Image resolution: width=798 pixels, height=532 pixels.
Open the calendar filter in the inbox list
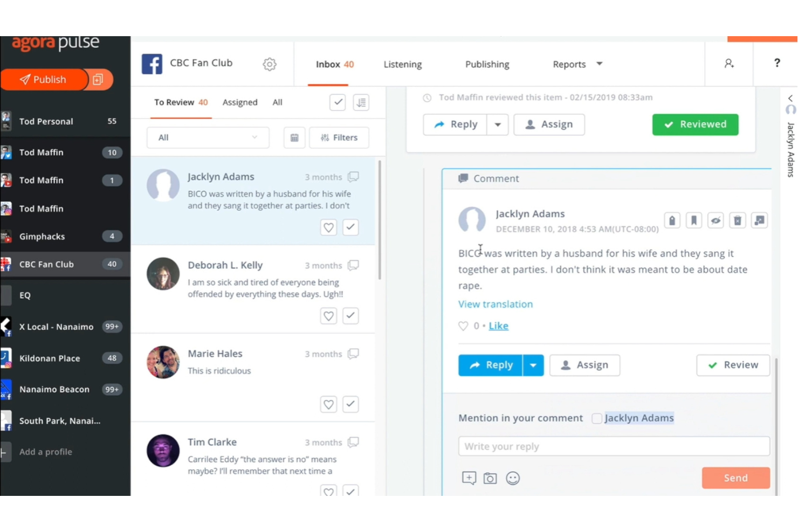[x=294, y=137]
